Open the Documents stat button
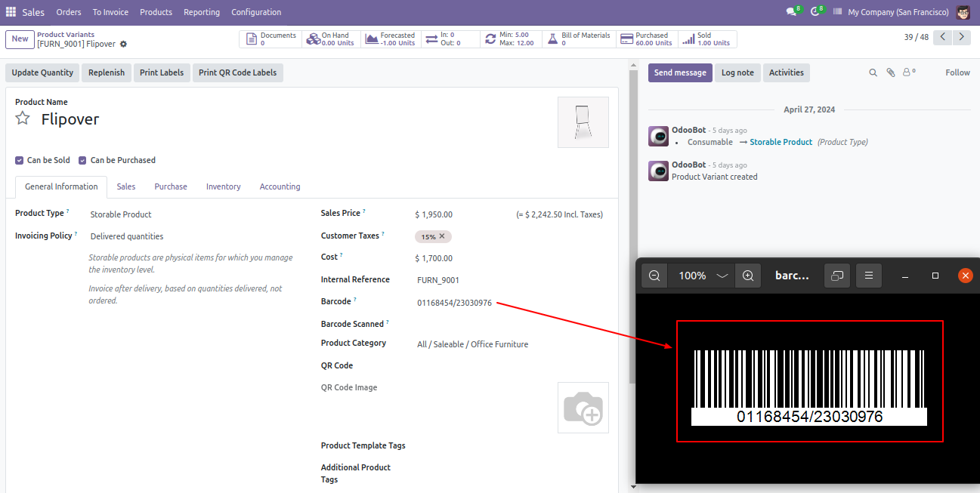 (271, 39)
